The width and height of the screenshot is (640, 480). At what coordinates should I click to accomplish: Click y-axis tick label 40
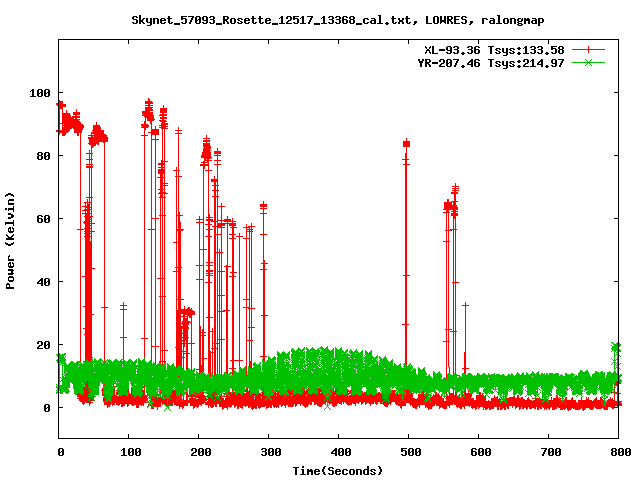(43, 282)
